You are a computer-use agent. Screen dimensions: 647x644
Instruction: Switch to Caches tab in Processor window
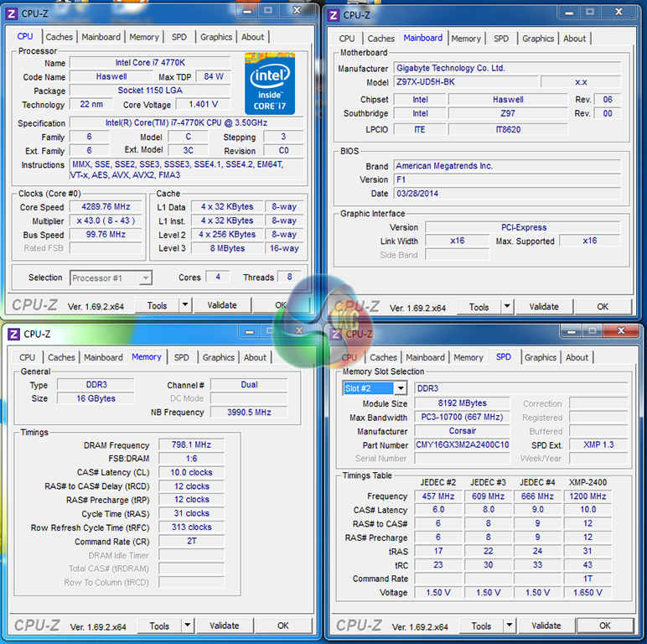(59, 37)
